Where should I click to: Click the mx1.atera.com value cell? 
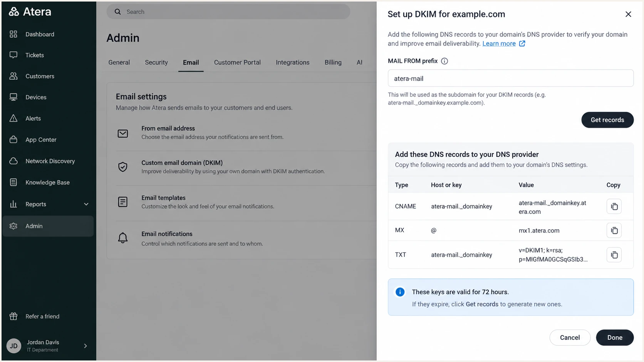coord(539,230)
